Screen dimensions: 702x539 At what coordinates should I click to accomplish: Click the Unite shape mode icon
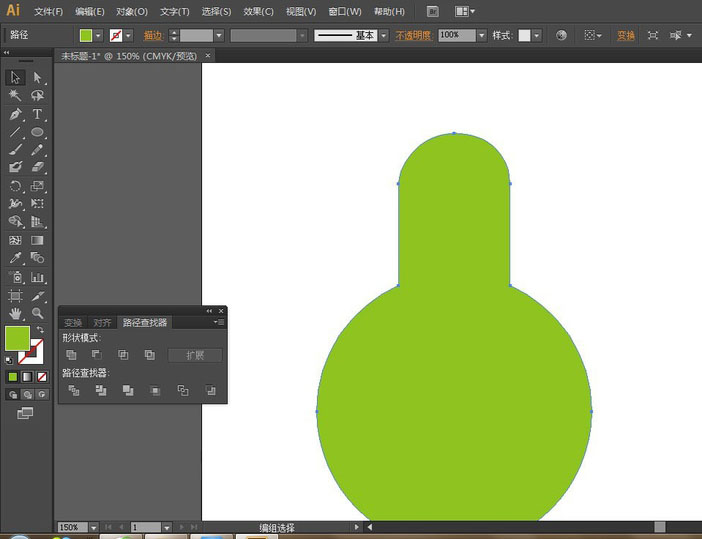[71, 355]
